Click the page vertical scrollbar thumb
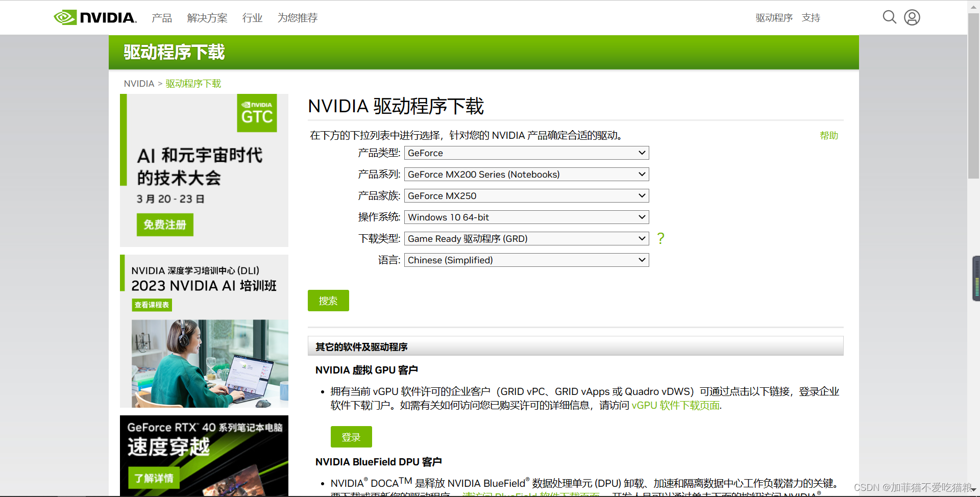This screenshot has width=980, height=497. click(x=973, y=97)
